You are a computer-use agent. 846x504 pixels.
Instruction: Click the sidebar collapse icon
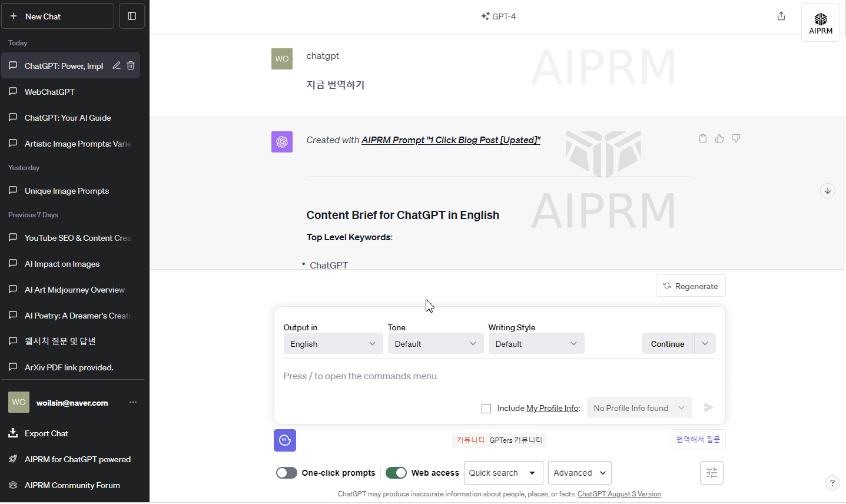(x=132, y=16)
